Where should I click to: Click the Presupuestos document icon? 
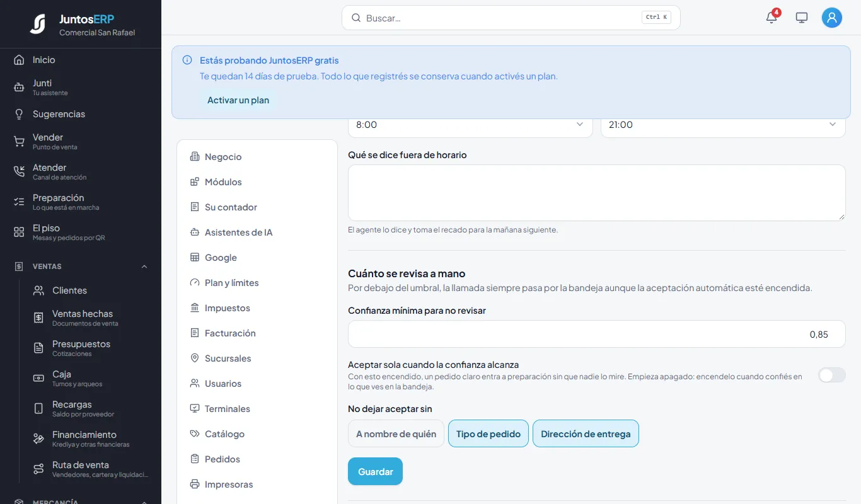pos(38,348)
